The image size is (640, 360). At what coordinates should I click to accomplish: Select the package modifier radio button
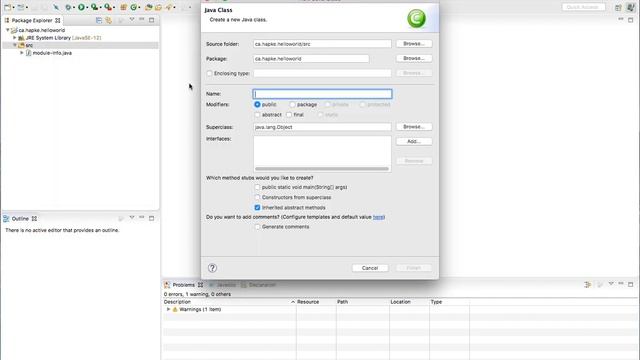coord(292,104)
